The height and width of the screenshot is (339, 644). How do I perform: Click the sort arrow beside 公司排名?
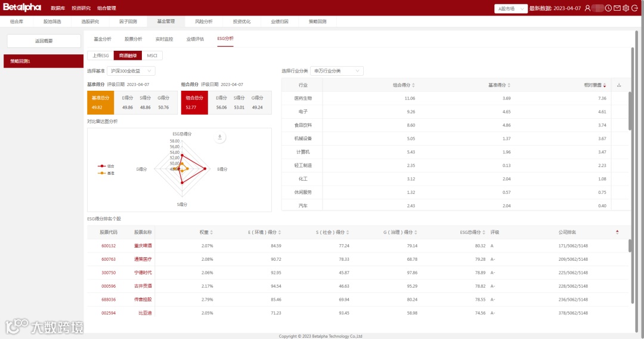pos(617,233)
